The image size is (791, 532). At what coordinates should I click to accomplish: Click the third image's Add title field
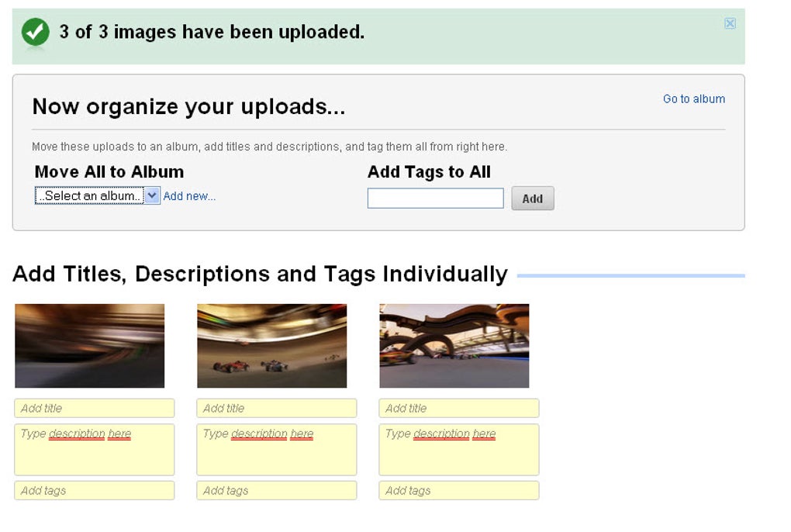(x=459, y=409)
